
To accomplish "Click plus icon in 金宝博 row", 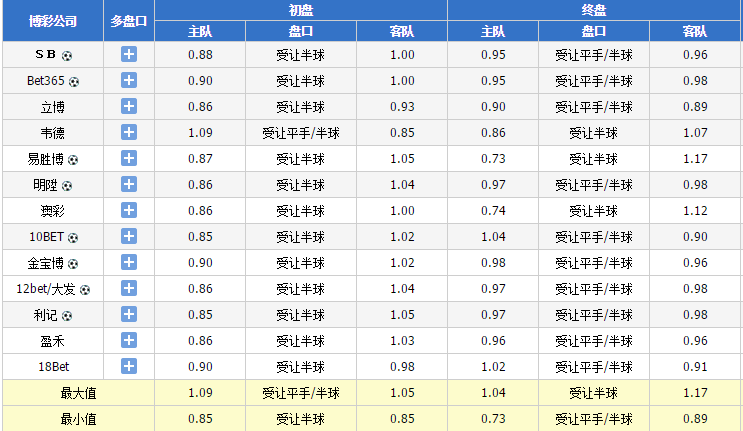I will coord(129,262).
